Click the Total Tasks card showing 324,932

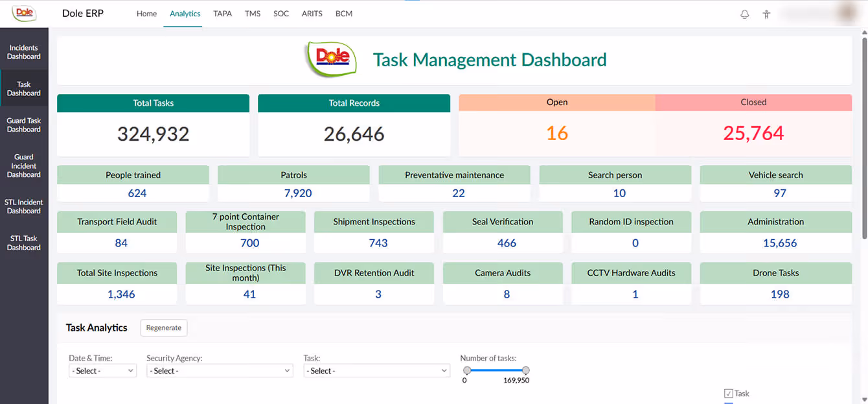pos(153,125)
